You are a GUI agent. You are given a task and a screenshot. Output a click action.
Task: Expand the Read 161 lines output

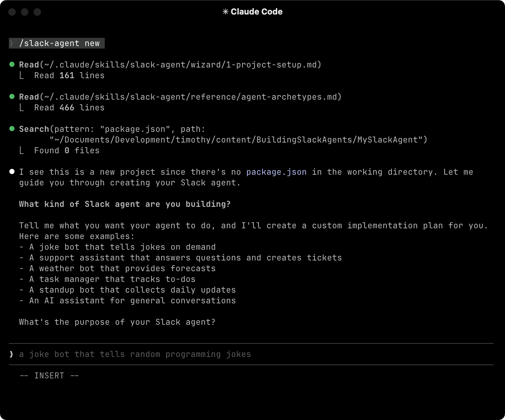[69, 75]
